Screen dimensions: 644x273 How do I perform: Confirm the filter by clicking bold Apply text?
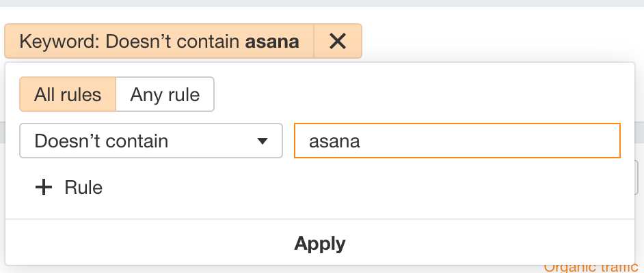[320, 244]
